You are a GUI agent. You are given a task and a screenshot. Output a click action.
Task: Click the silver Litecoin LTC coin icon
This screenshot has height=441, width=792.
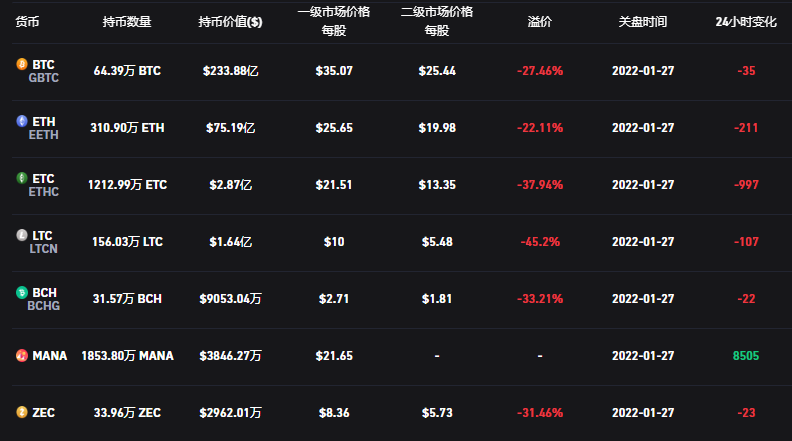point(21,235)
